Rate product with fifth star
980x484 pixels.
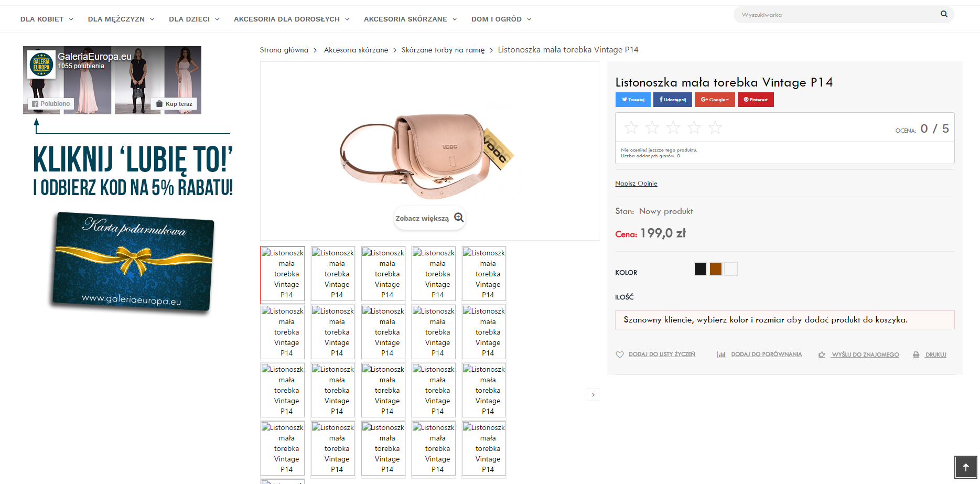[x=715, y=127]
